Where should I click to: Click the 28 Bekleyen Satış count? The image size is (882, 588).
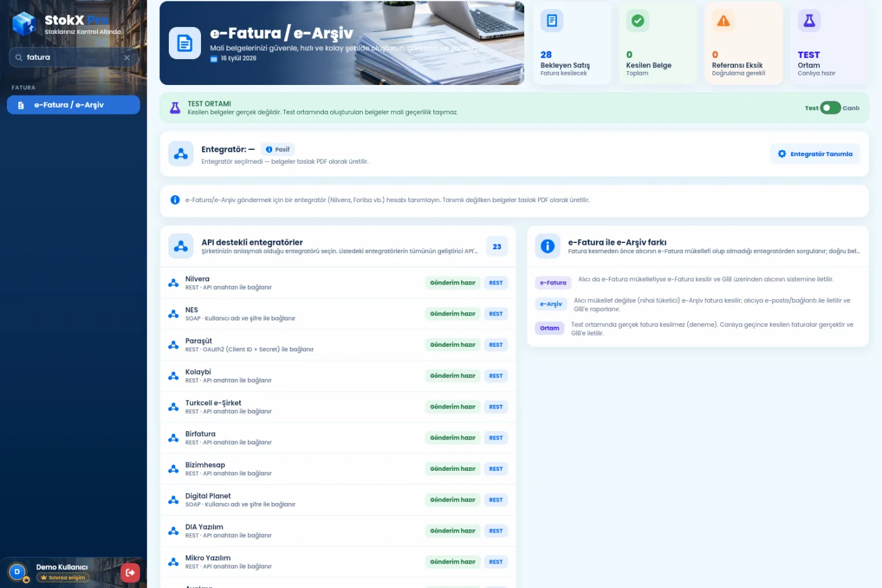click(546, 55)
